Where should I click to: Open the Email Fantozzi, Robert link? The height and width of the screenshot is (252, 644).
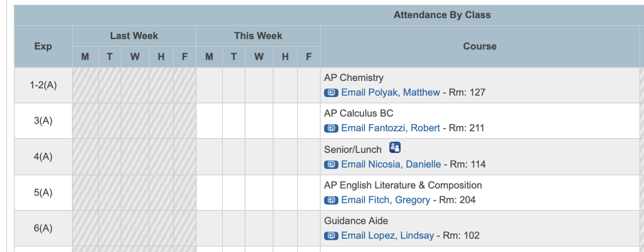[390, 128]
